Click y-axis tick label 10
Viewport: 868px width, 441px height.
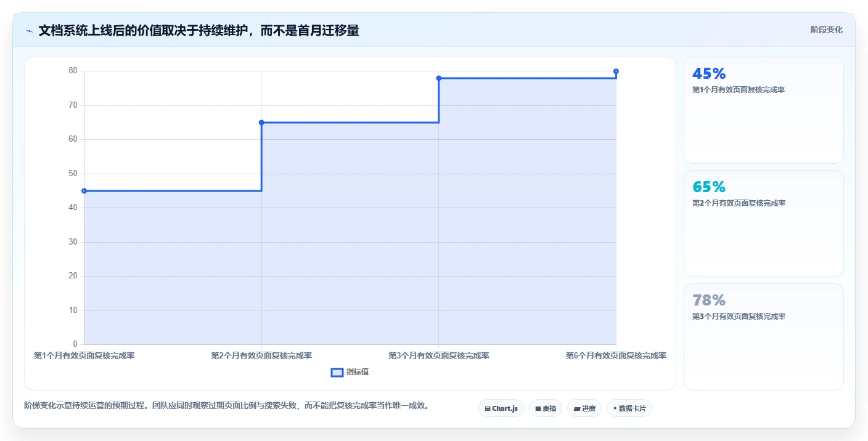(73, 310)
